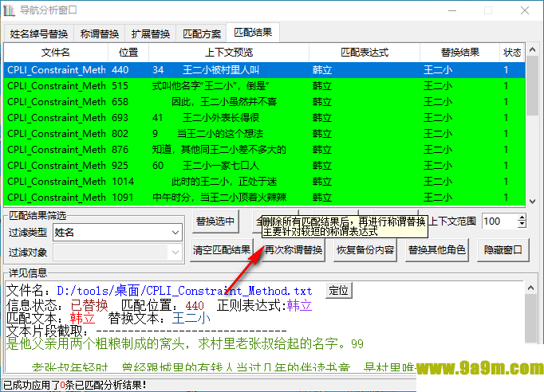Click 隐藏窗口 button

pyautogui.click(x=503, y=250)
